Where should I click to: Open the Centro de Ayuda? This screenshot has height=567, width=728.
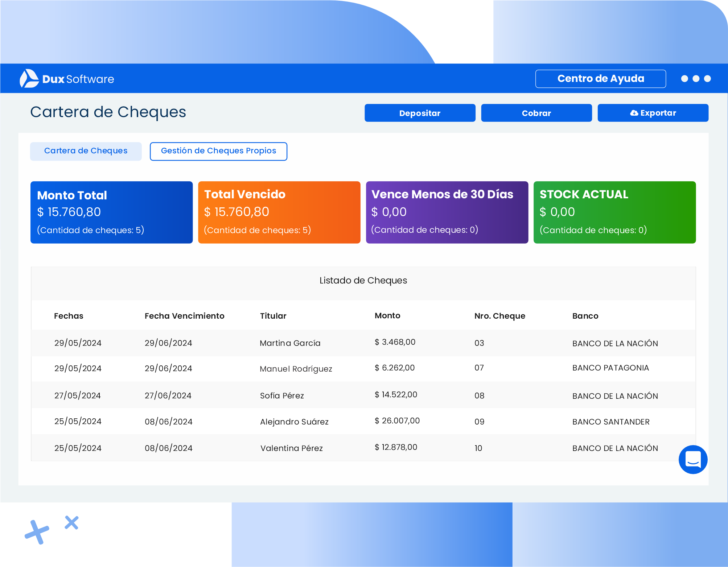(600, 79)
